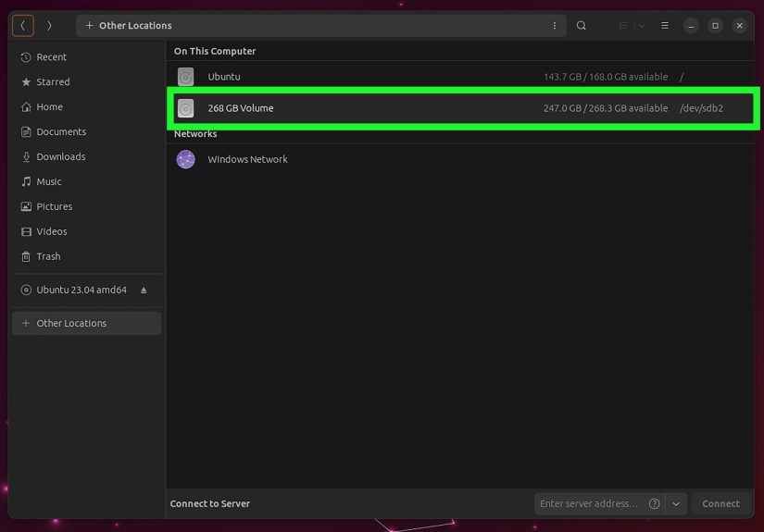
Task: Click the plus icon in path bar
Action: click(89, 25)
